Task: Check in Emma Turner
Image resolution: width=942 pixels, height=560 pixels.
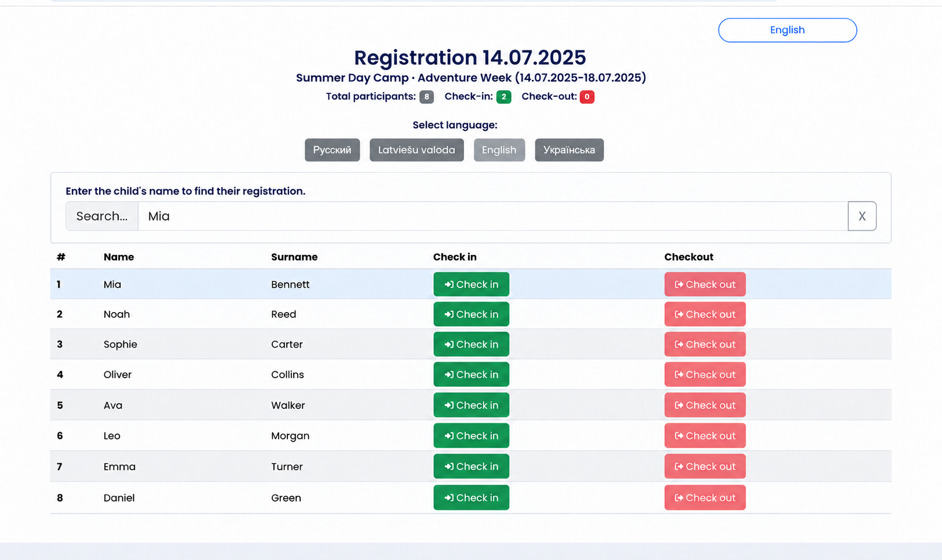Action: pyautogui.click(x=471, y=467)
